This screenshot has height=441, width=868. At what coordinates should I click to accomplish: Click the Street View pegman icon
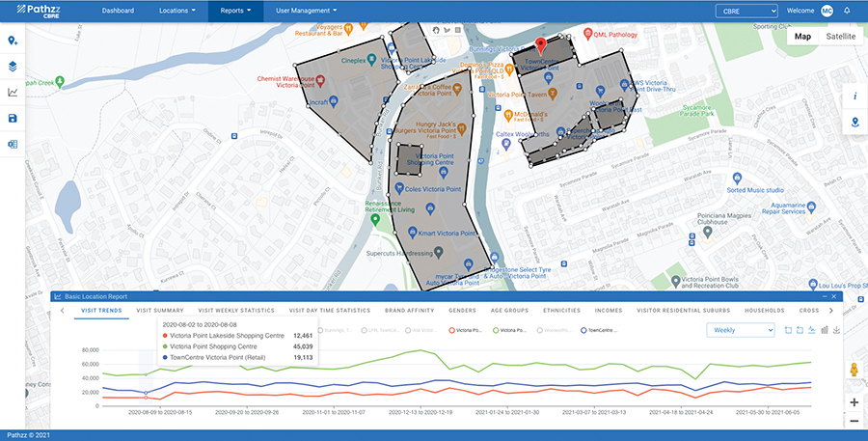854,371
